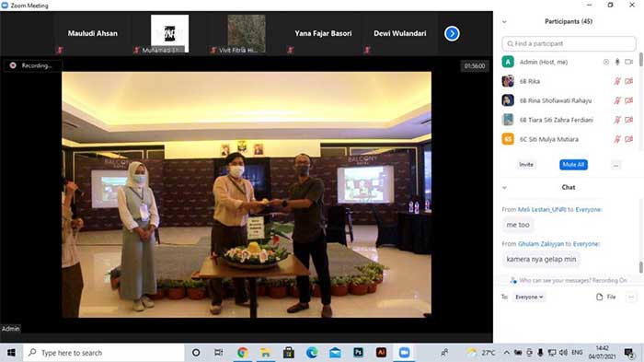Click the video-off icon for 6B Rika

click(x=628, y=81)
